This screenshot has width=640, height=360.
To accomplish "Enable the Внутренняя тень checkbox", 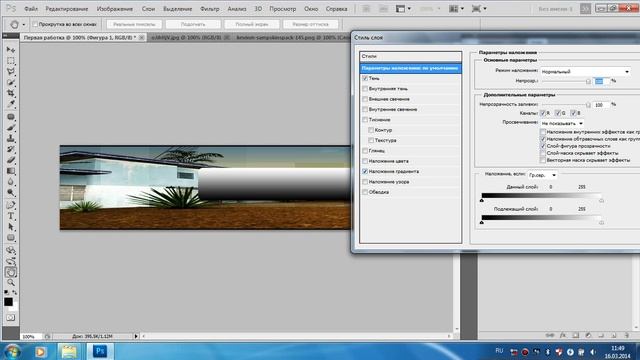I will pyautogui.click(x=365, y=89).
